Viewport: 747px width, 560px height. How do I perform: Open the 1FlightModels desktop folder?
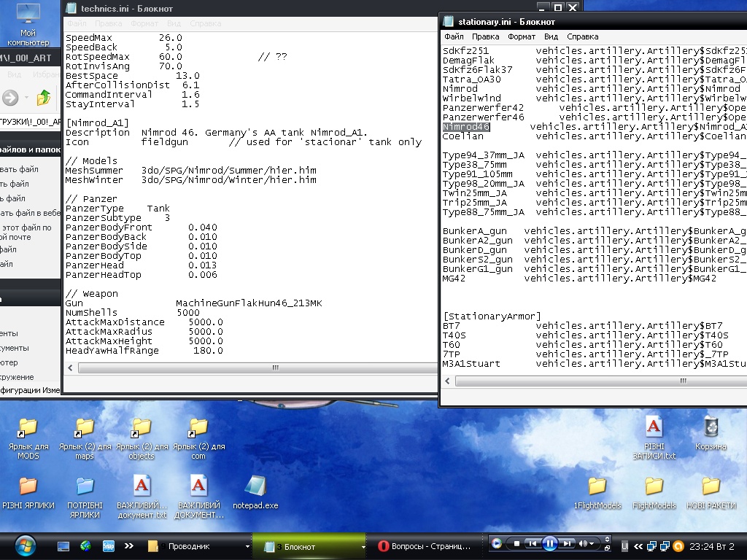pos(597,487)
